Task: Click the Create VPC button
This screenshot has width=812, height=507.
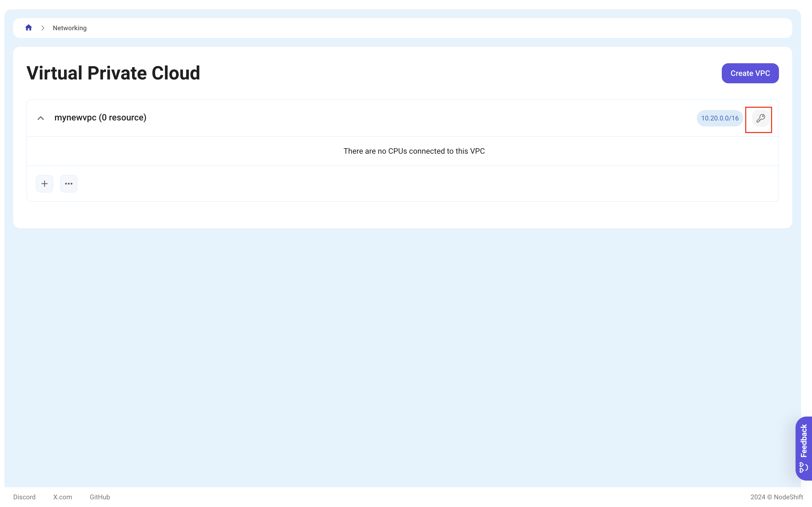Action: [750, 73]
